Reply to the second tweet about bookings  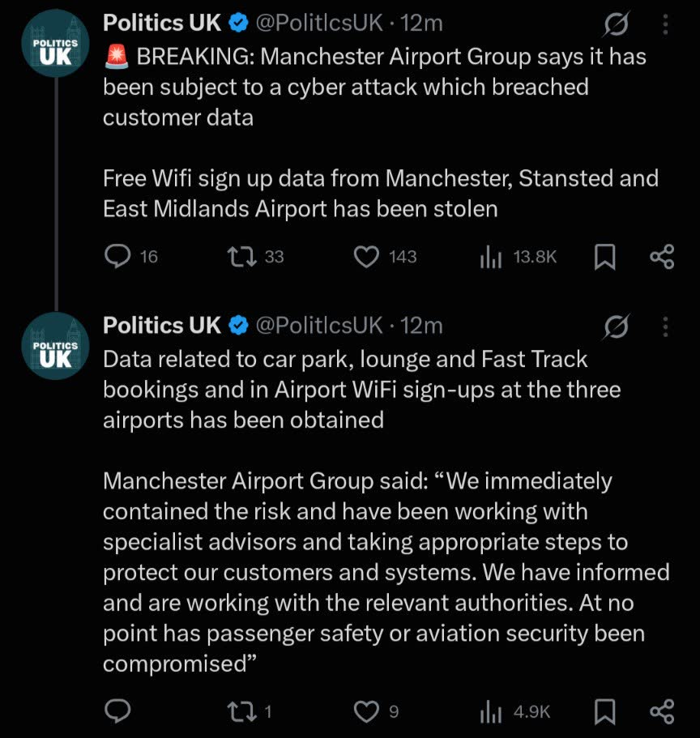[117, 711]
